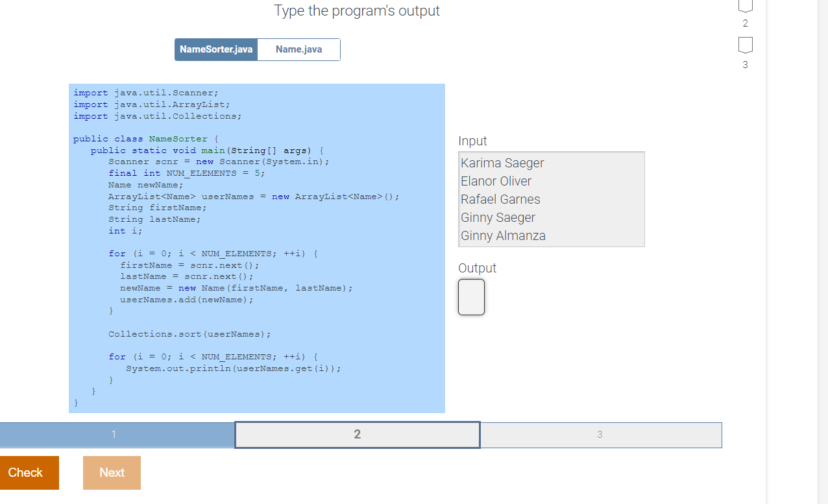Click the Check button
828x504 pixels.
coord(27,472)
